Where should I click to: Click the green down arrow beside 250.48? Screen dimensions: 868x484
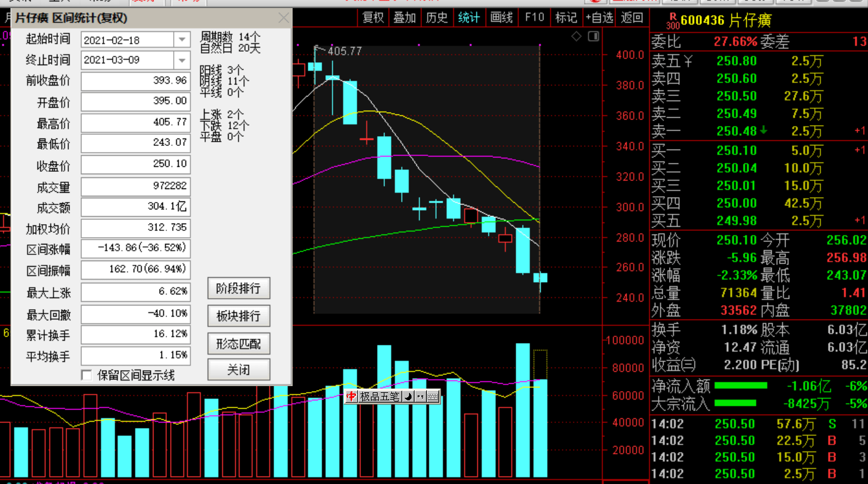[764, 131]
